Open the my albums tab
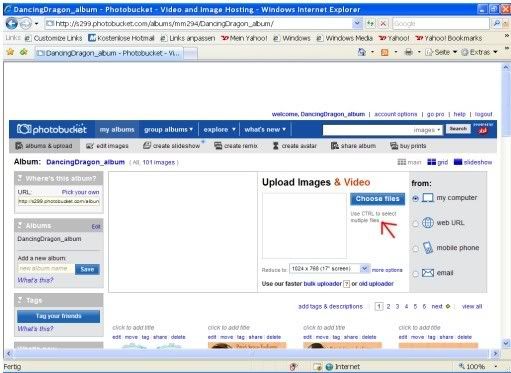This screenshot has width=511, height=373. [117, 129]
